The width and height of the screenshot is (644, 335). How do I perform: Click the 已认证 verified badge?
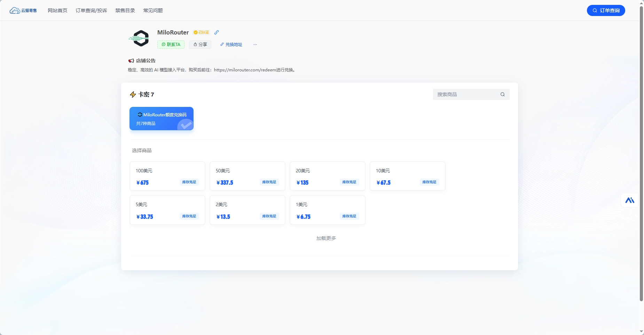(x=201, y=32)
